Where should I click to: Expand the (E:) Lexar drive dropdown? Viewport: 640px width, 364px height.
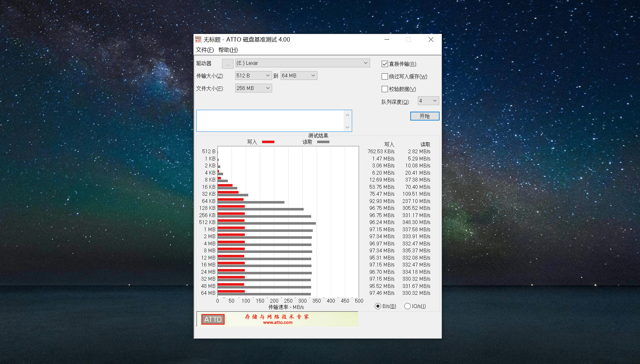[x=302, y=63]
